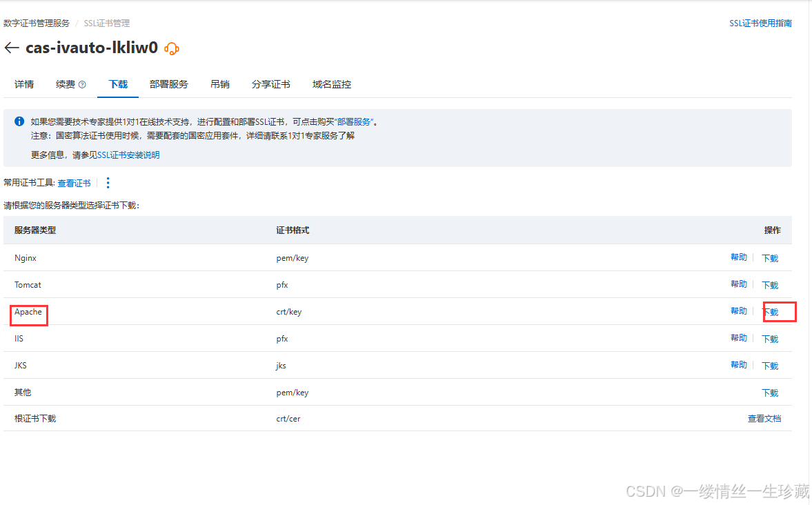Download the Tomcat pfx certificate
Screen dimensions: 812x505
tap(769, 284)
